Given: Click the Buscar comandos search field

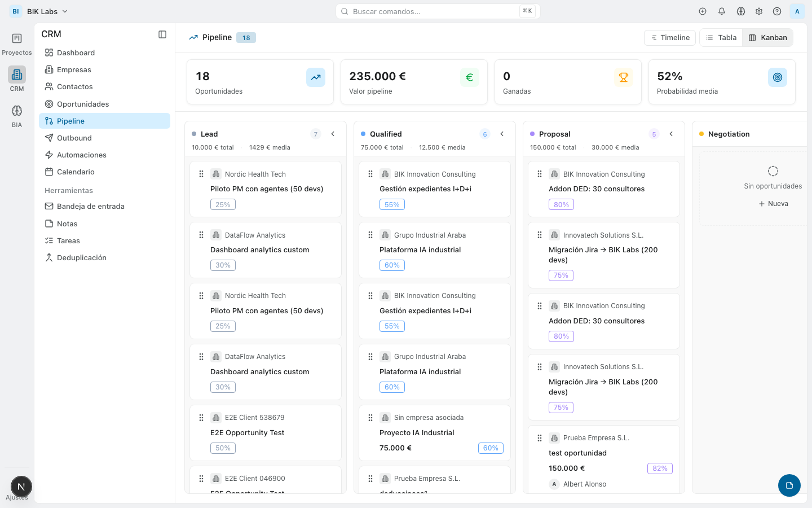Looking at the screenshot, I should pos(434,11).
